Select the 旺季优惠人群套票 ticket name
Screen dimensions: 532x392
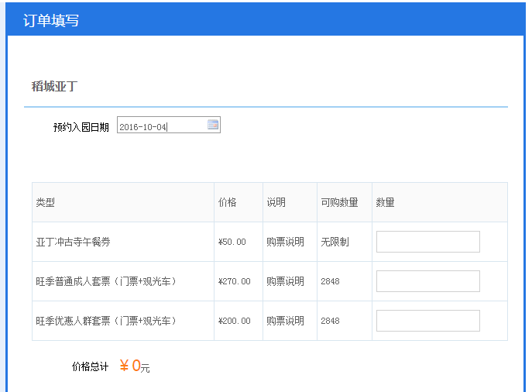coord(106,321)
